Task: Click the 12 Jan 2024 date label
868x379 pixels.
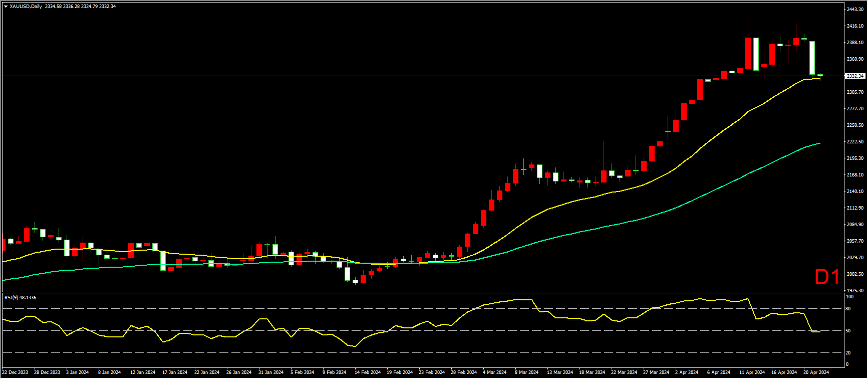Action: tap(143, 372)
